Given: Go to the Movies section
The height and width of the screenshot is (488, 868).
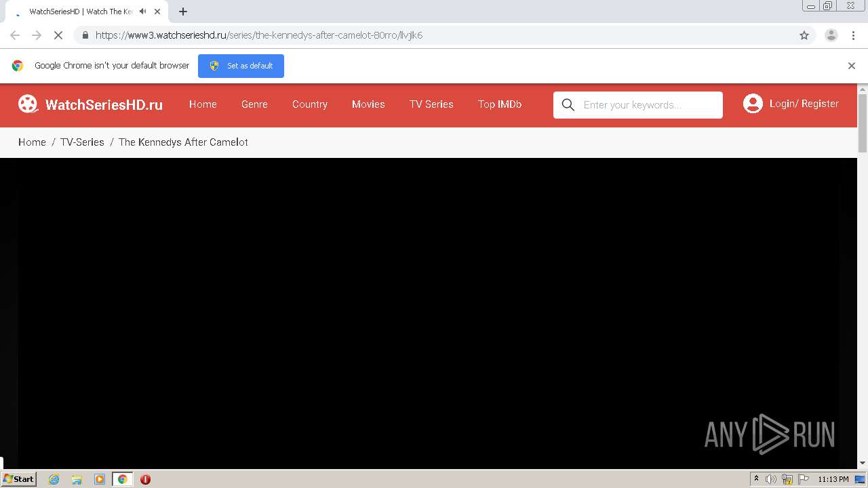Looking at the screenshot, I should click(x=368, y=104).
